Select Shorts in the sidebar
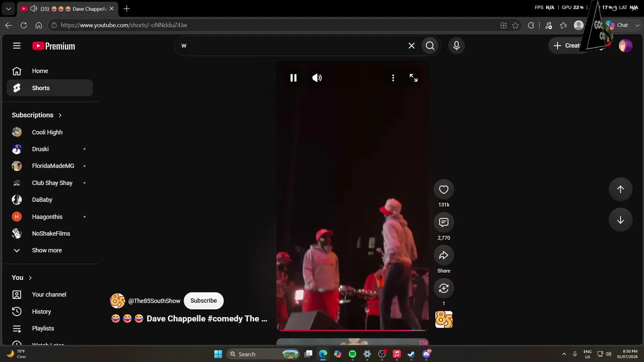Screen dimensions: 644x362 (x=50, y=88)
